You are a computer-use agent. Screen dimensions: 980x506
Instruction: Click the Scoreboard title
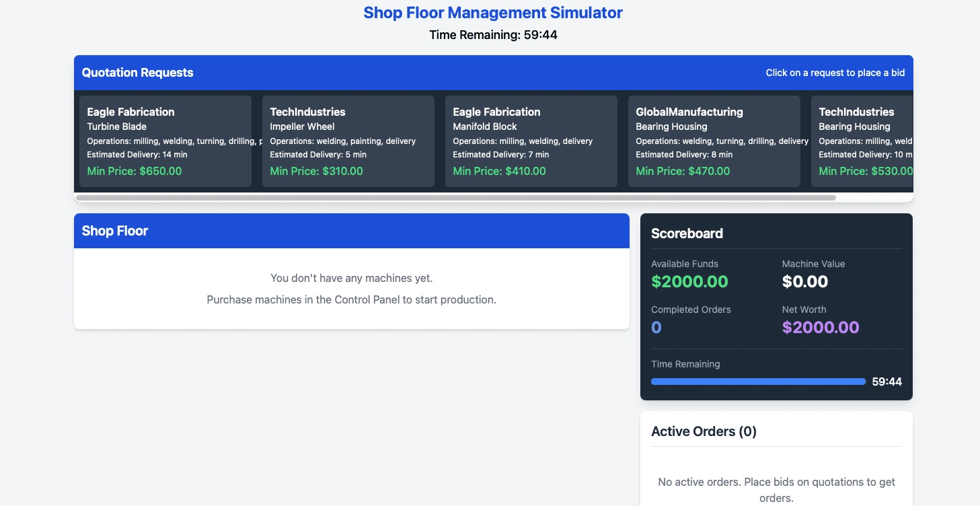coord(687,233)
